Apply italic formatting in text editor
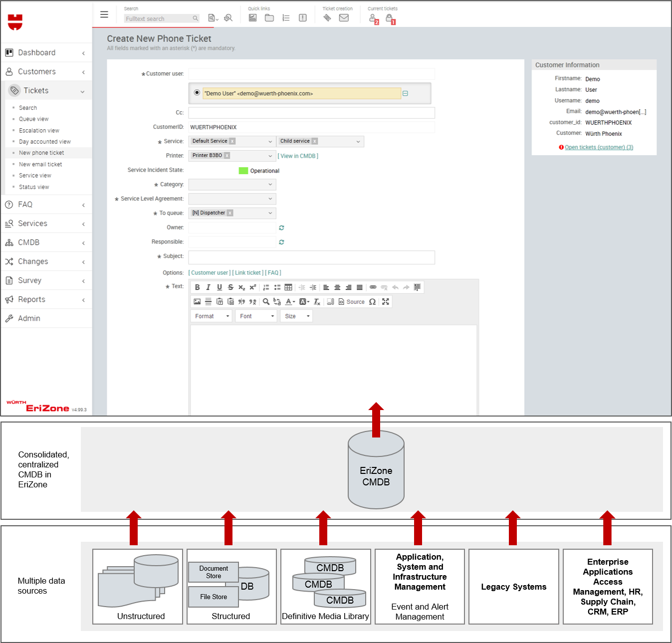This screenshot has width=672, height=643. tap(209, 287)
